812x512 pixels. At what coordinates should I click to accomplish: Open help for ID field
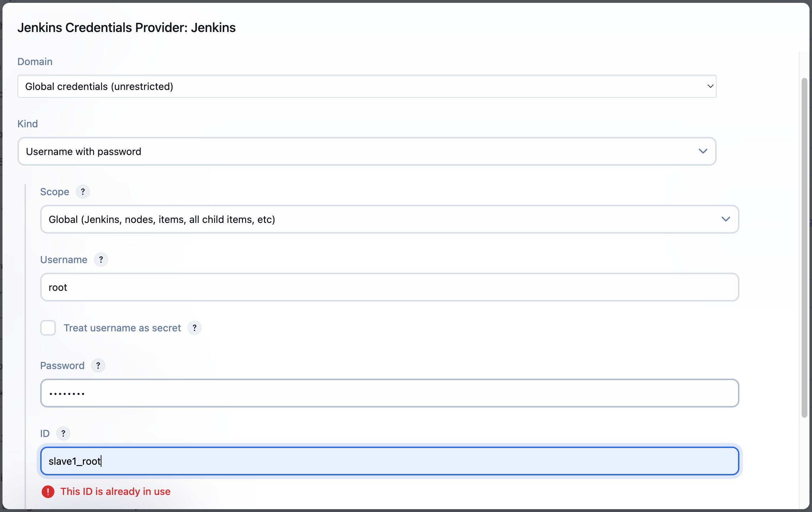[63, 433]
